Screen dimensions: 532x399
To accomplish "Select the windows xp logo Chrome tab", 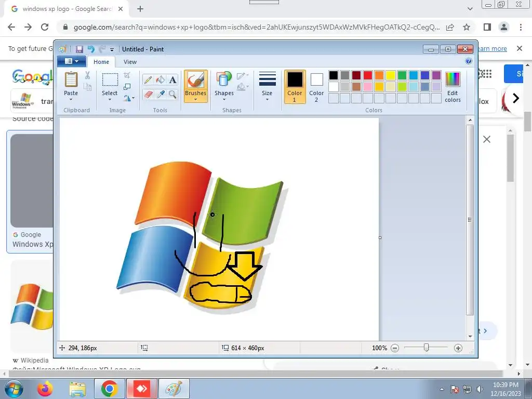I will pos(66,9).
